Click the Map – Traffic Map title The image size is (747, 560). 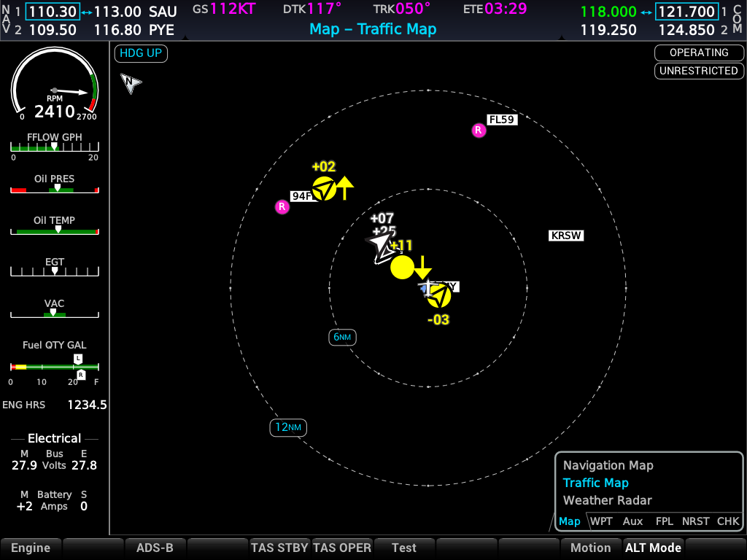tap(373, 29)
